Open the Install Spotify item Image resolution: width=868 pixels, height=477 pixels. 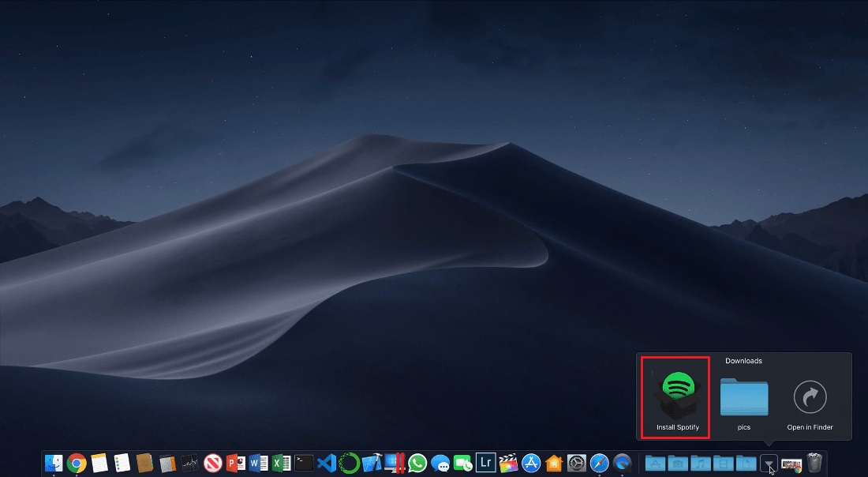coord(675,396)
